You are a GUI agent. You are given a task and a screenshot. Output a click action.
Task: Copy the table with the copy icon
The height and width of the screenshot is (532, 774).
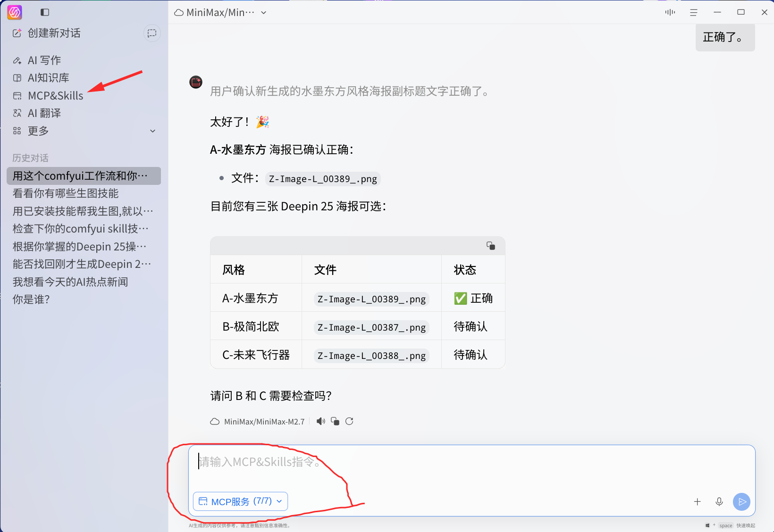point(491,246)
